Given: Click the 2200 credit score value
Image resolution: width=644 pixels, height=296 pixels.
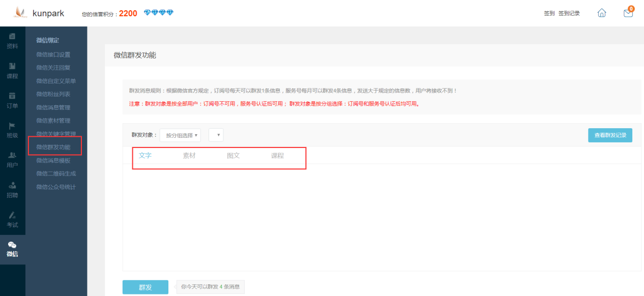Looking at the screenshot, I should (128, 13).
